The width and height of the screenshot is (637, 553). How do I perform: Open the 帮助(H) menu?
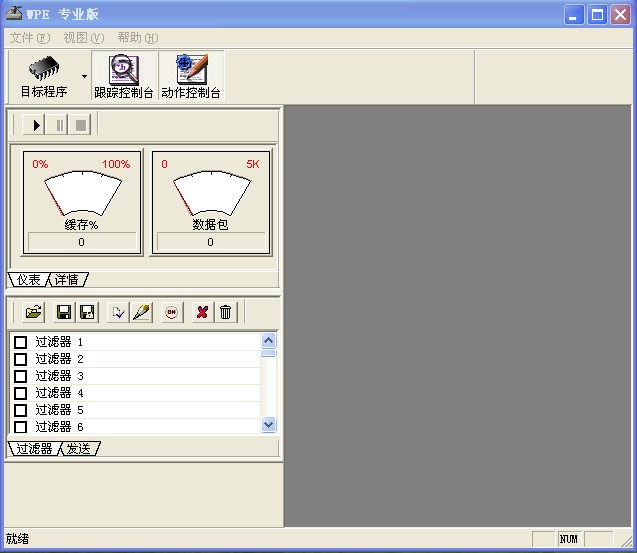coord(138,38)
